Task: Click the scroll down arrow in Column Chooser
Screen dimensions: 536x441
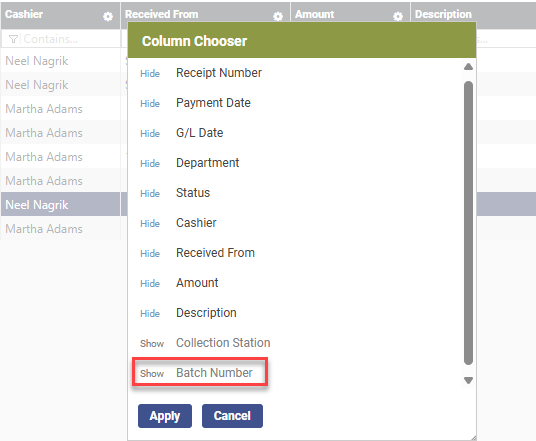Action: (x=468, y=380)
